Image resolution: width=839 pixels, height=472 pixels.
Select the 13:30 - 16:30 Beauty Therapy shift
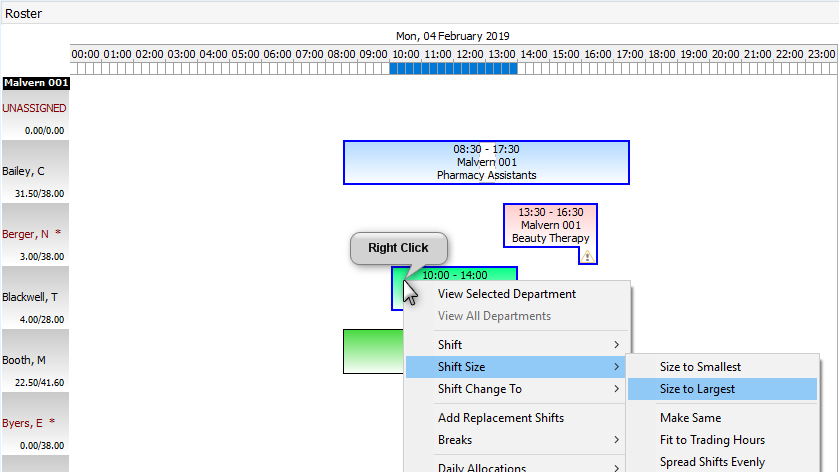click(550, 225)
